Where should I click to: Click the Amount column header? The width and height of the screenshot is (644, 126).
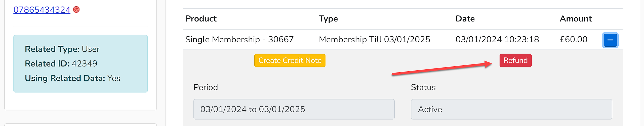(576, 19)
